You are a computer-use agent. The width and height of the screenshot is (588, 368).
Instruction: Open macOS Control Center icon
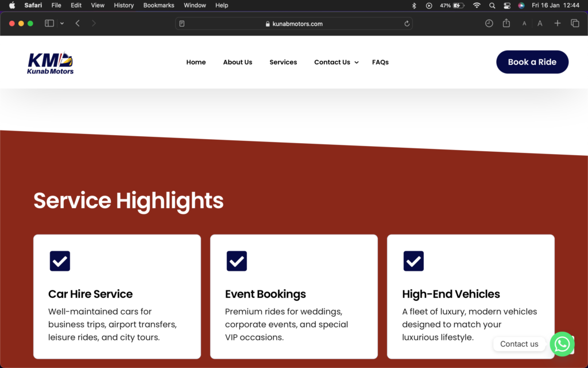pyautogui.click(x=507, y=5)
